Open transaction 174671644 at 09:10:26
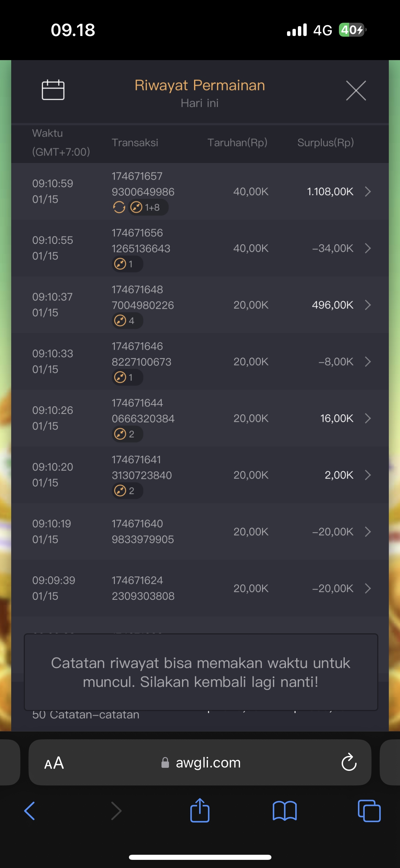Viewport: 400px width, 868px height. 368,418
